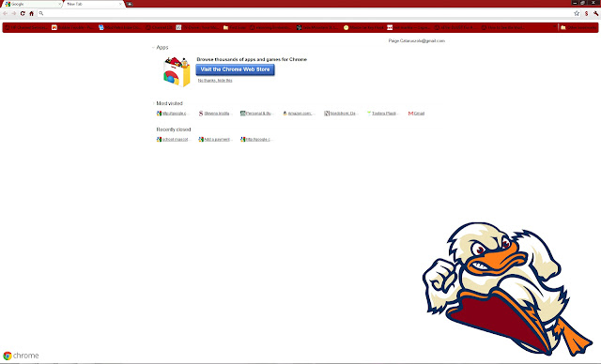This screenshot has width=601, height=364.
Task: Click the Visit the Chrome Web Store button
Action: [235, 69]
